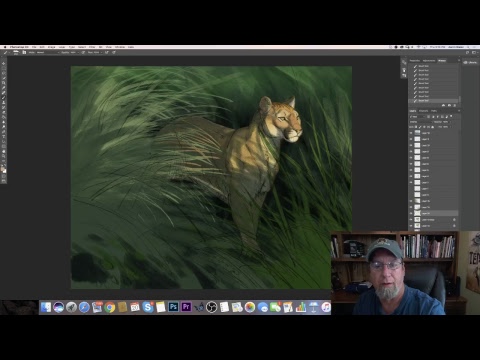The image size is (480, 360).
Task: Switch to the Paths tab
Action: [x=434, y=111]
